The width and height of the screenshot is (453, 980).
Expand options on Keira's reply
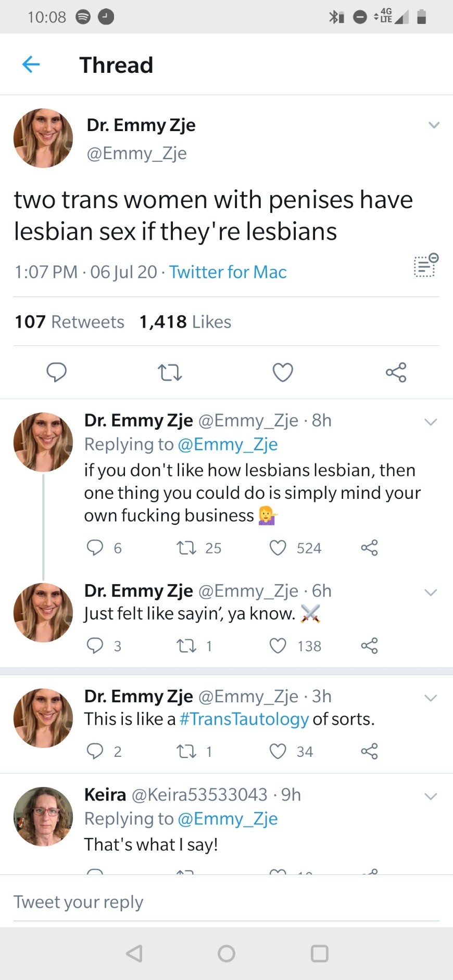[431, 796]
